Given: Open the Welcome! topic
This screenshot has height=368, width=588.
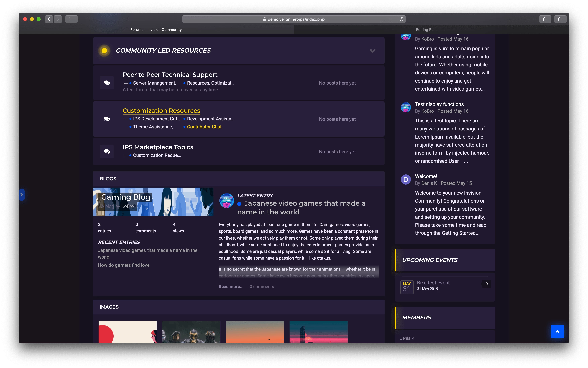Looking at the screenshot, I should (426, 176).
